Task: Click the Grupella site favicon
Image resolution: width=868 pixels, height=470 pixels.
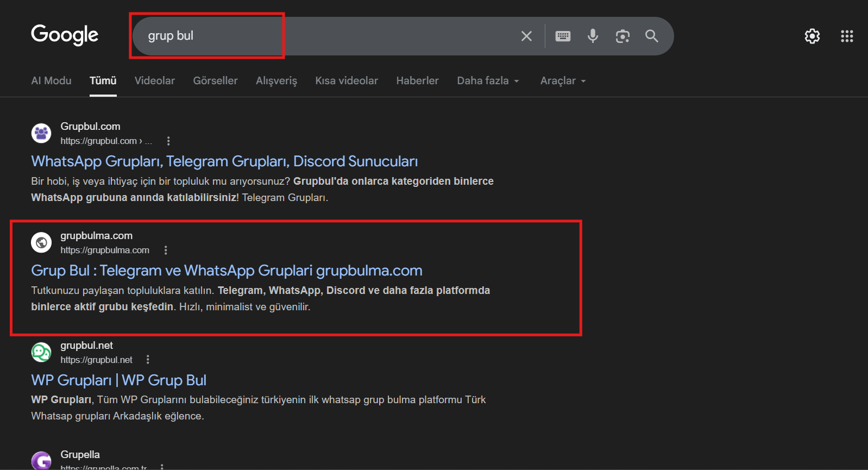Action: tap(41, 461)
